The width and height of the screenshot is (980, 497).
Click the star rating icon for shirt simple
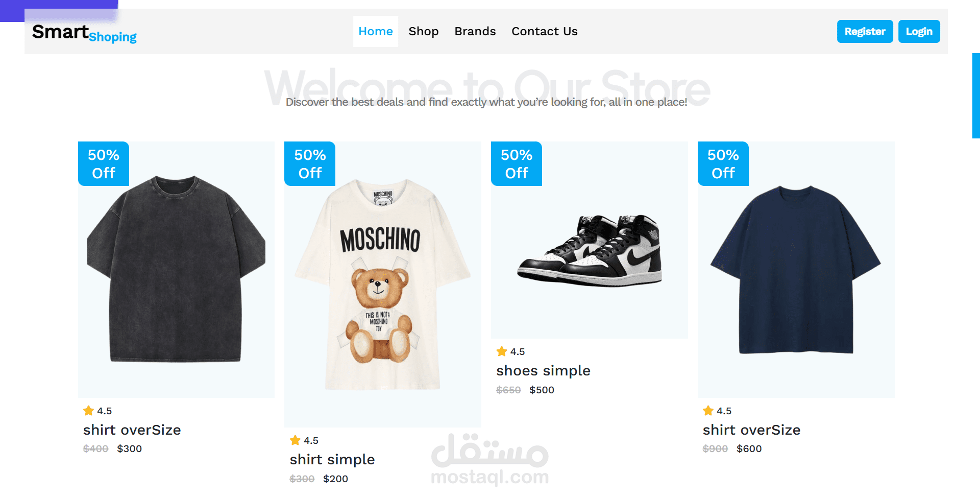point(295,440)
